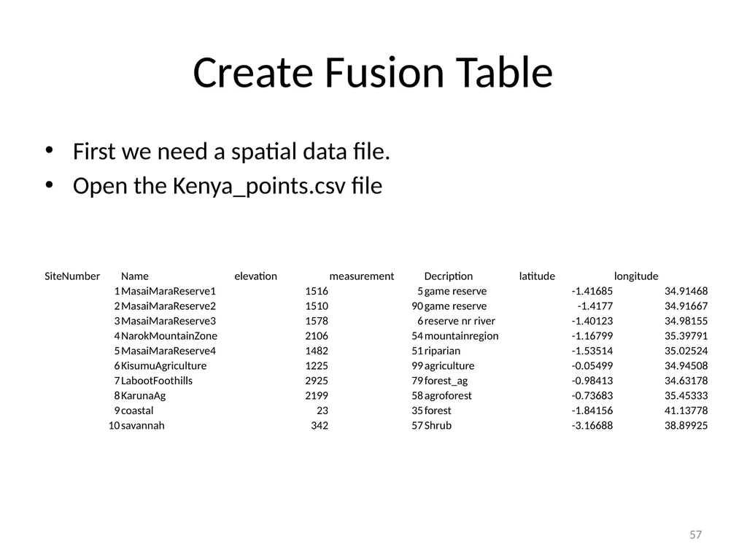This screenshot has height=560, width=747.
Task: Click longitude value 41.13778
Action: [686, 411]
